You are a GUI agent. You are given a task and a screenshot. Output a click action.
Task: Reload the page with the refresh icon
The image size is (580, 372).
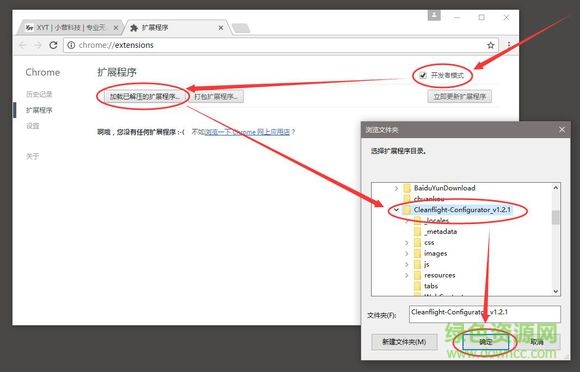pyautogui.click(x=53, y=45)
